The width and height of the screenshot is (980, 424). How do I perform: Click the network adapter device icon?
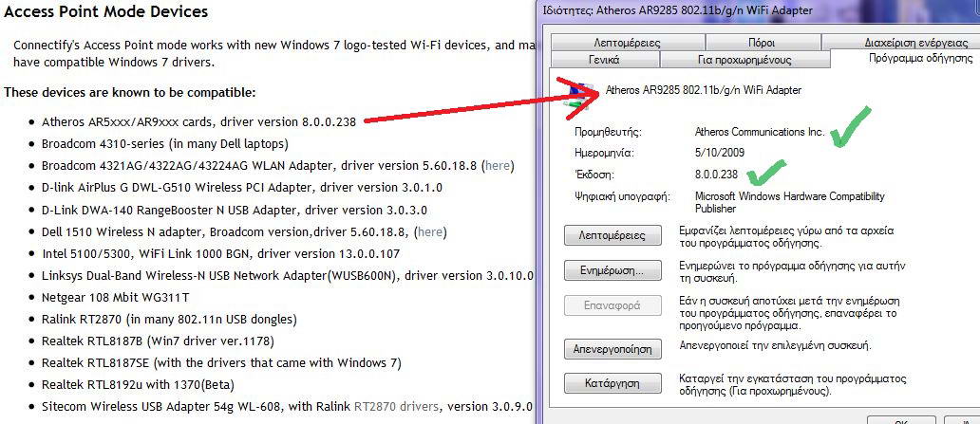pyautogui.click(x=578, y=94)
